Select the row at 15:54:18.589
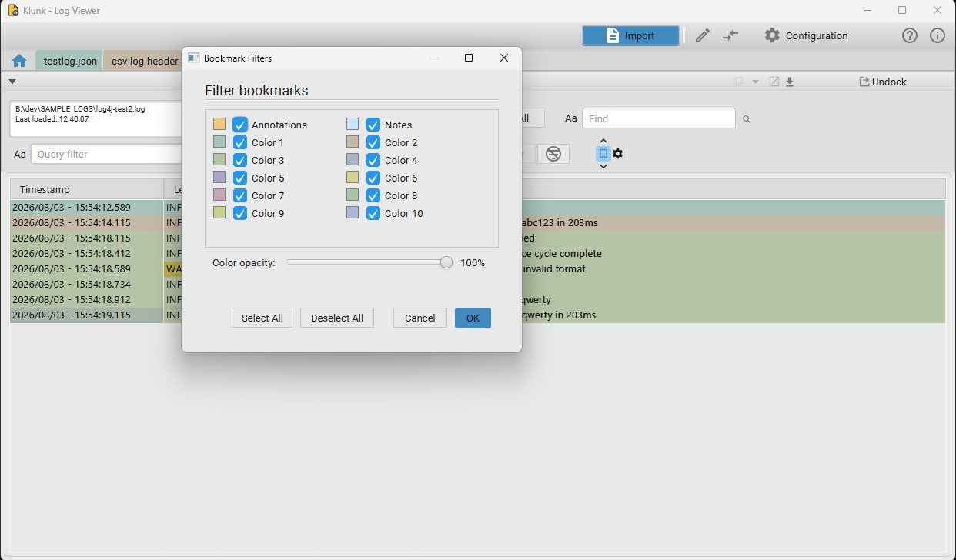 point(477,268)
